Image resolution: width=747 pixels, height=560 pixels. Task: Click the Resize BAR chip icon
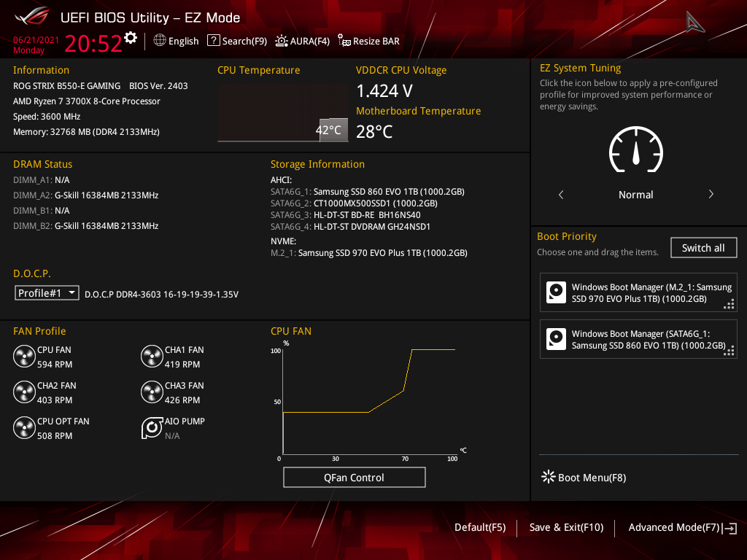(x=344, y=41)
